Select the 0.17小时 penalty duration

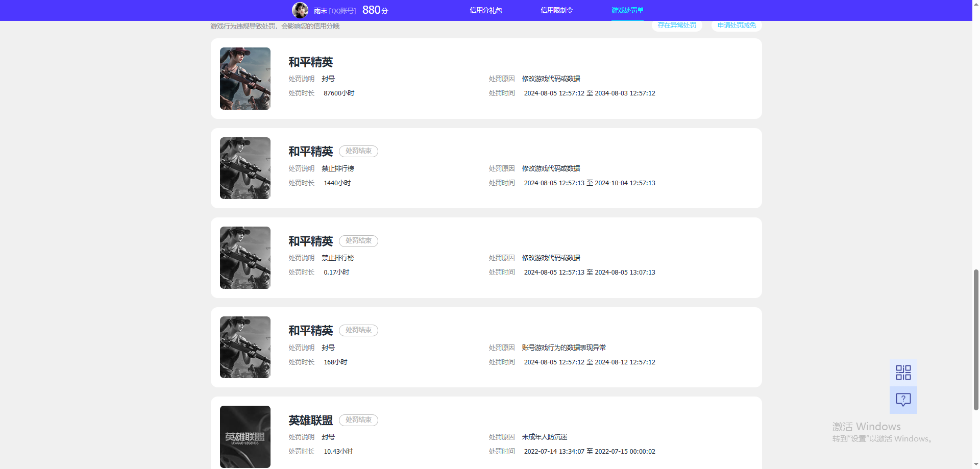coord(336,273)
